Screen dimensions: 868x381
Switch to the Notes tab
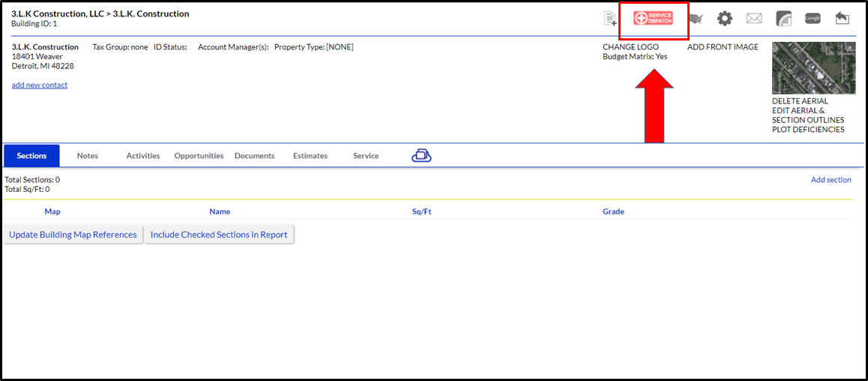coord(88,156)
